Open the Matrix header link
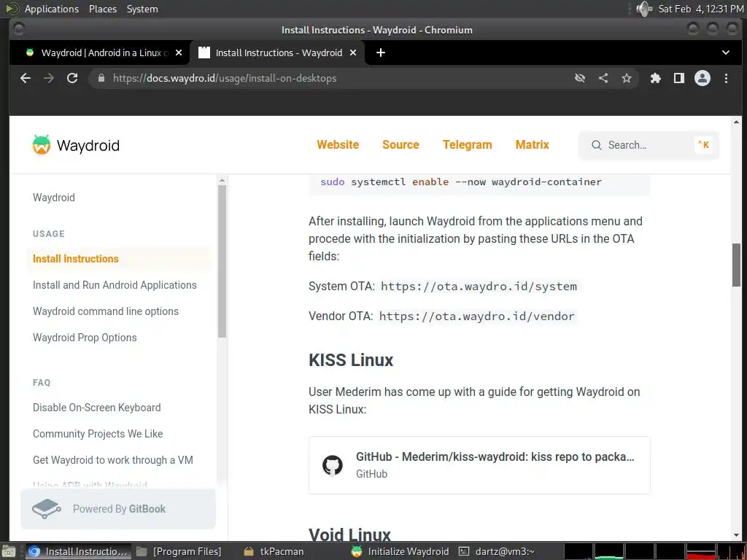Viewport: 747px width, 560px height. (532, 145)
